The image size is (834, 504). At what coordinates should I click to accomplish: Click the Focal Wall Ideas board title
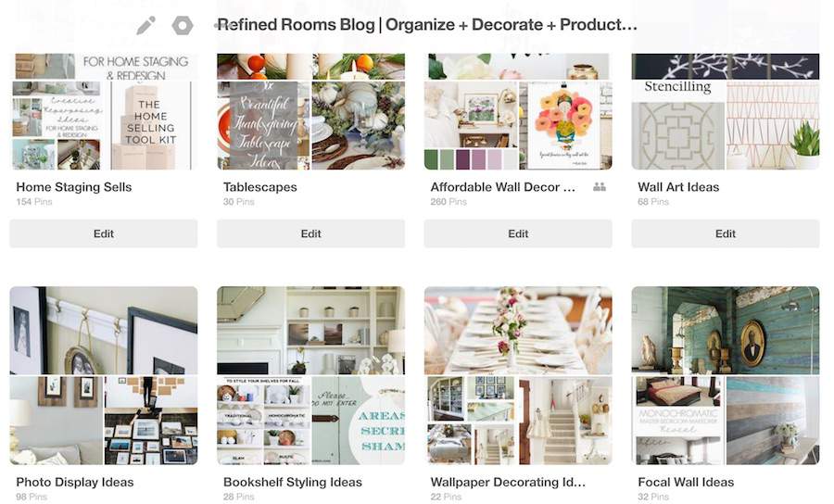[x=686, y=482]
